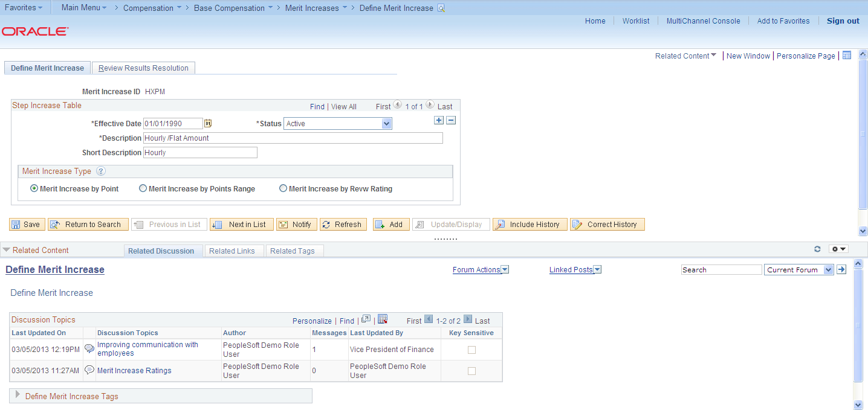Viewport: 868px width, 410px height.
Task: Select Merit Increase by Points Range
Action: coord(143,188)
